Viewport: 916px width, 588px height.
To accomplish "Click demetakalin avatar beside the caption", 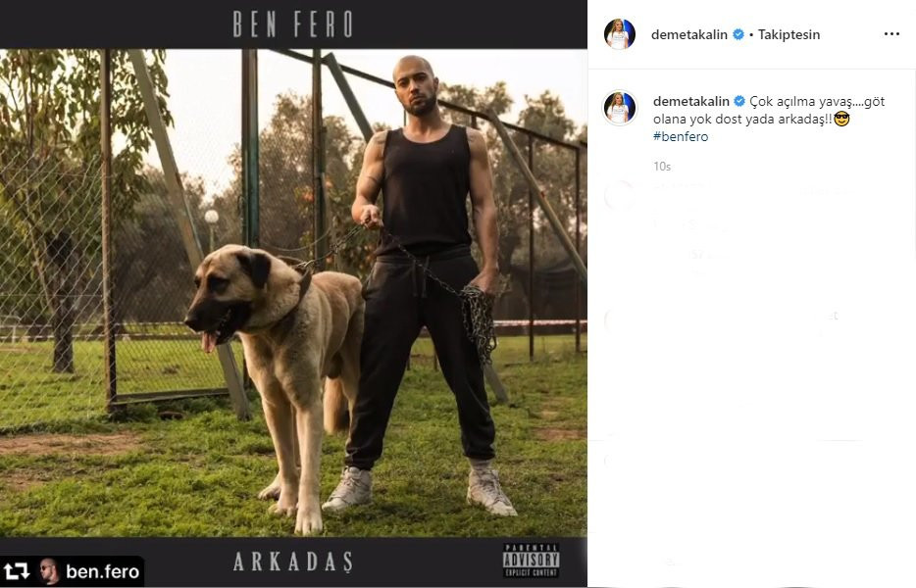I will [619, 108].
